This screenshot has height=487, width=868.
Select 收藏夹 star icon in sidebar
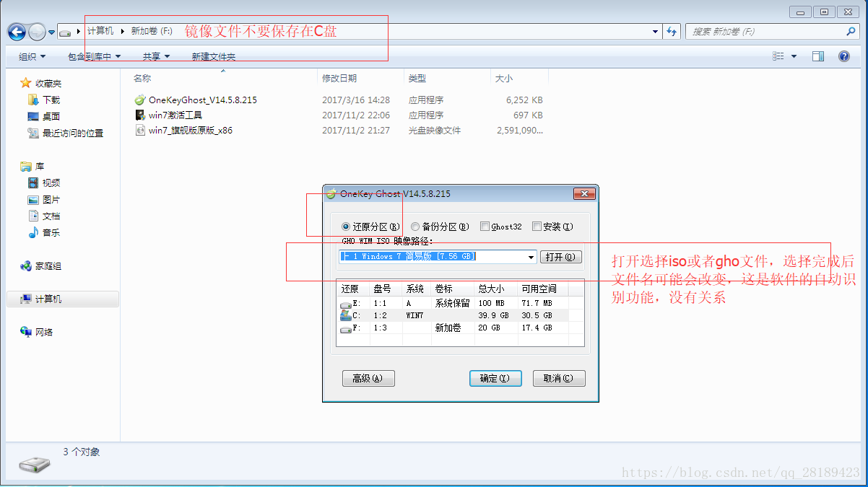coord(26,83)
